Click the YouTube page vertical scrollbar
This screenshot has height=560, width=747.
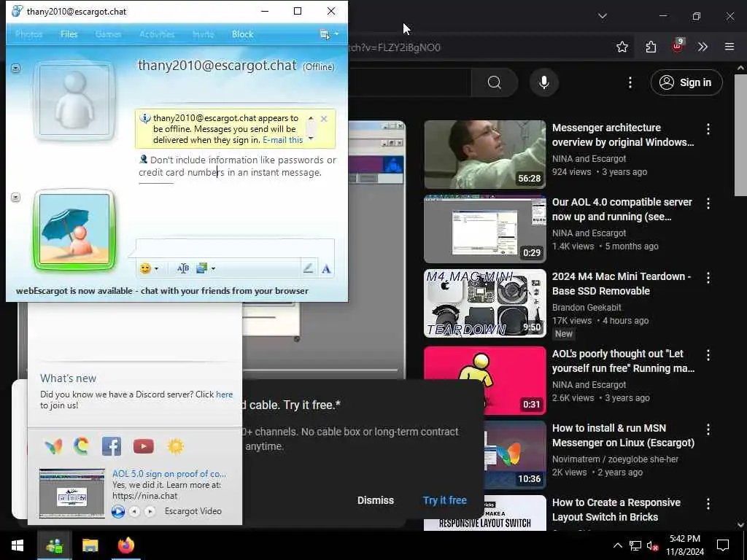point(740,133)
